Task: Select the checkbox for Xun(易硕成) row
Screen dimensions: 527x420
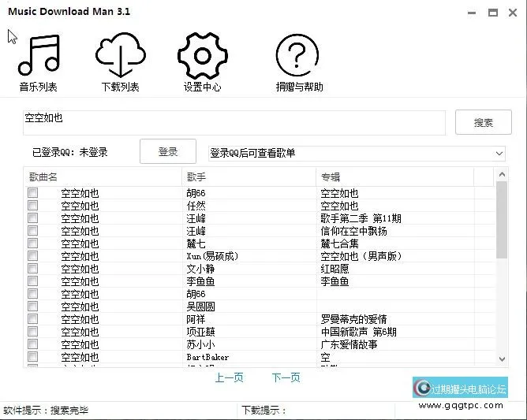Action: point(32,256)
